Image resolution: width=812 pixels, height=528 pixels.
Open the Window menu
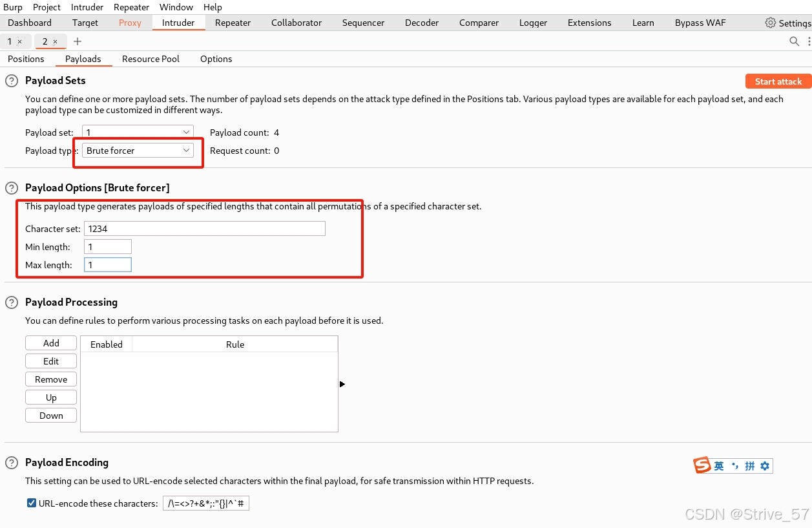pos(176,7)
